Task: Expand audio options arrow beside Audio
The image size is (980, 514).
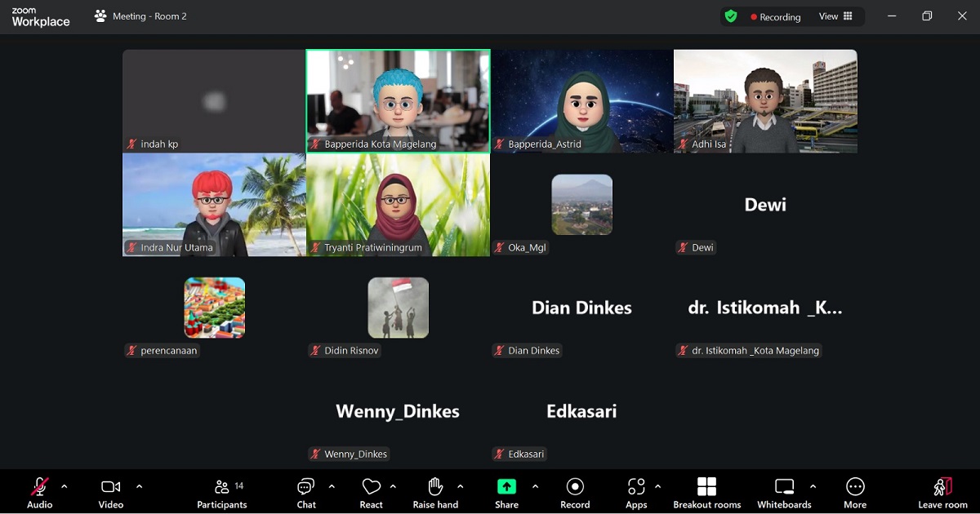Action: [65, 486]
